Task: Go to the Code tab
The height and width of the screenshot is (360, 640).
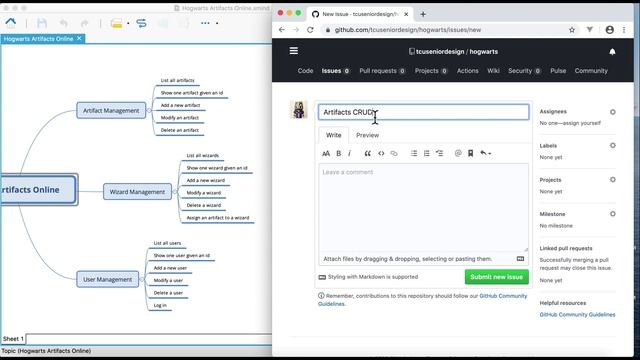Action: point(305,71)
